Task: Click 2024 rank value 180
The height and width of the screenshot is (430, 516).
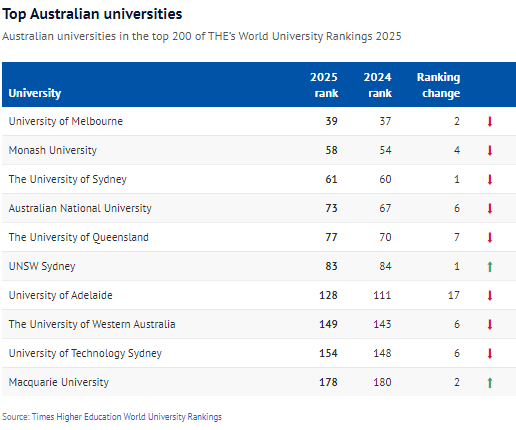Action: tap(382, 382)
